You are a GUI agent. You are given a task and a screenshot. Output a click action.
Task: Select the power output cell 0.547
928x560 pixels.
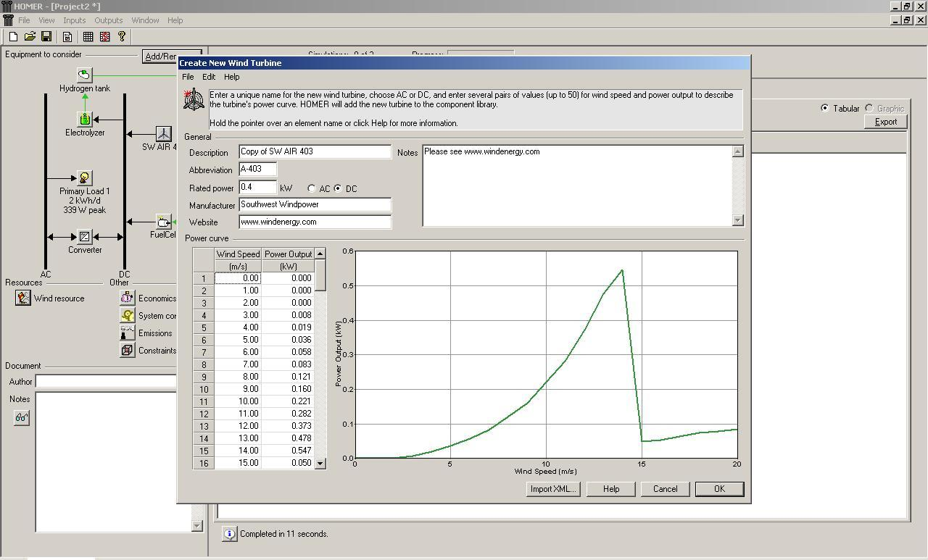(x=288, y=451)
